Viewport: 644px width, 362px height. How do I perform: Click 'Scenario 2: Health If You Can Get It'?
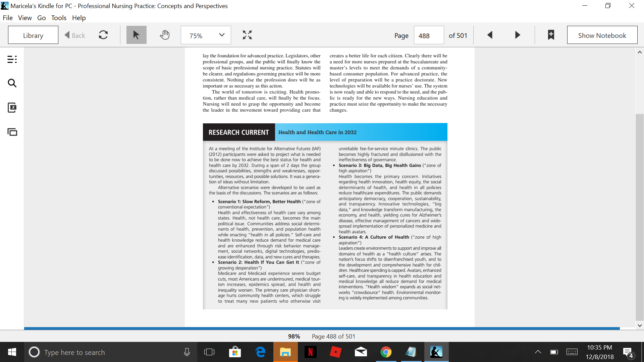258,262
